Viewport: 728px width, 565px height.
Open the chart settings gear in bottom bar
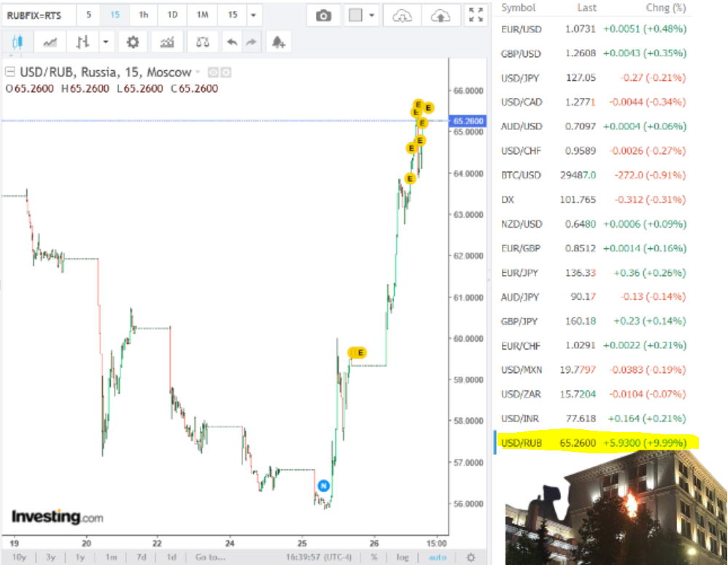[x=471, y=557]
